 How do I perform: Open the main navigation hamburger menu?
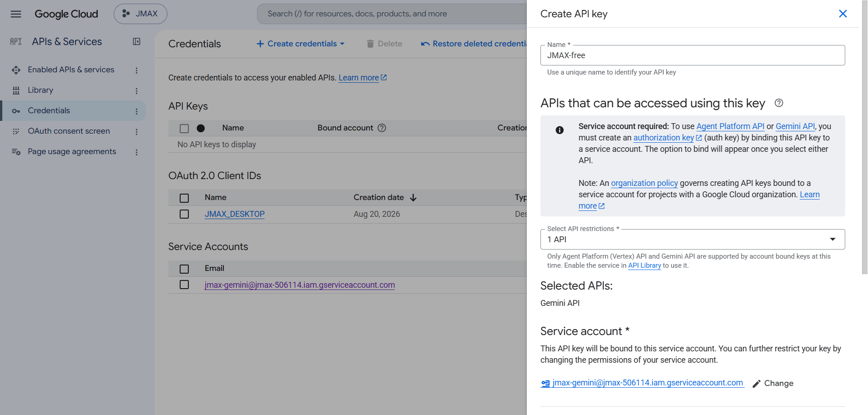(x=16, y=14)
